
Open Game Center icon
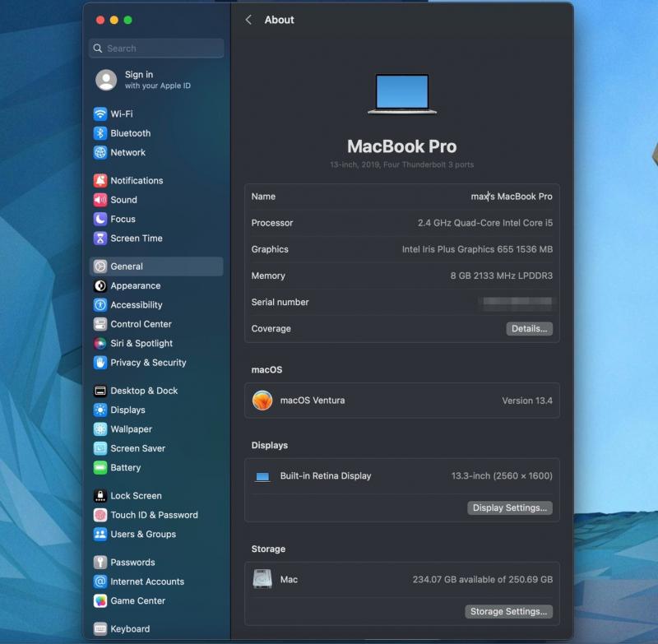click(100, 600)
